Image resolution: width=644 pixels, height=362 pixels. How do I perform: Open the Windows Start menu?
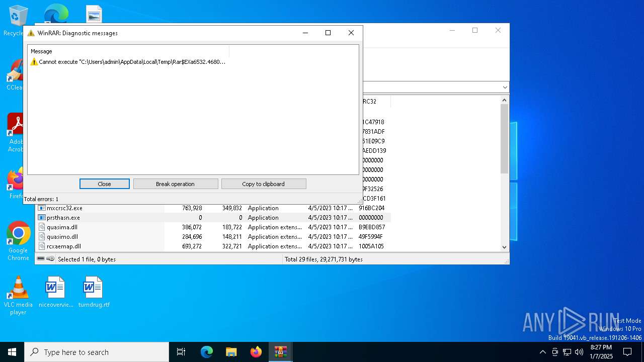(12, 352)
